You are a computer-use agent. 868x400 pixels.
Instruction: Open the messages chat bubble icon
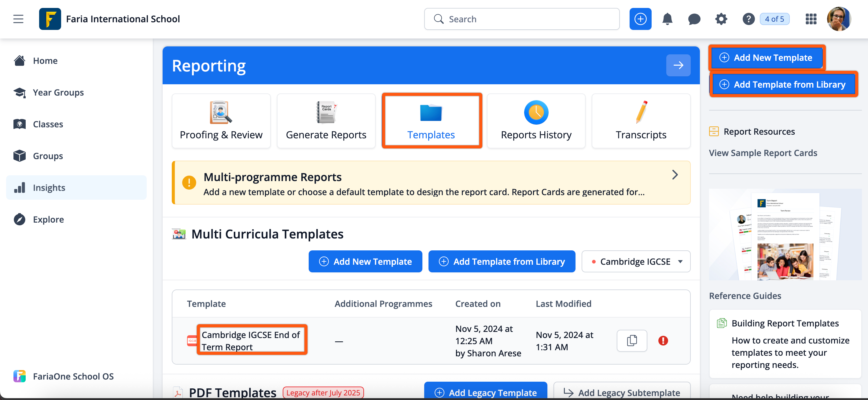tap(694, 19)
